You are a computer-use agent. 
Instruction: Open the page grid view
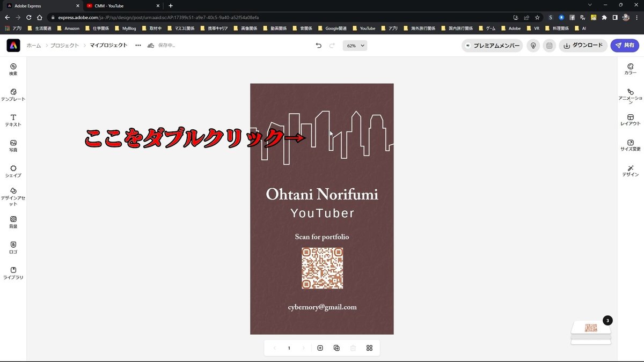pos(369,348)
